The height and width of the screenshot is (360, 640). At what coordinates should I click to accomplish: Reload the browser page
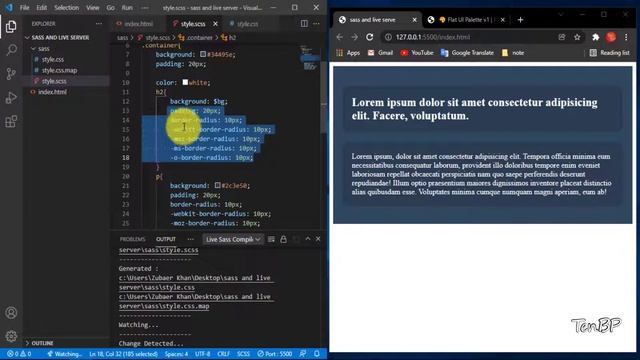369,37
